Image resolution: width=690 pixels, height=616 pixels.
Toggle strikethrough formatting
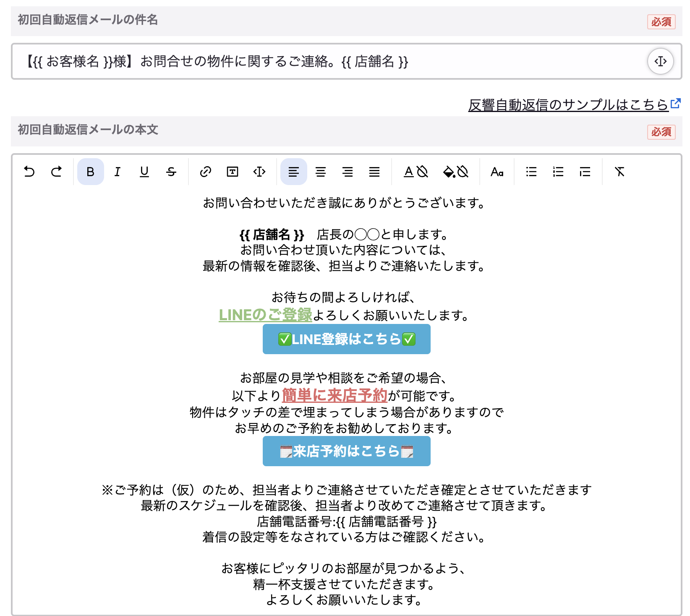(171, 172)
